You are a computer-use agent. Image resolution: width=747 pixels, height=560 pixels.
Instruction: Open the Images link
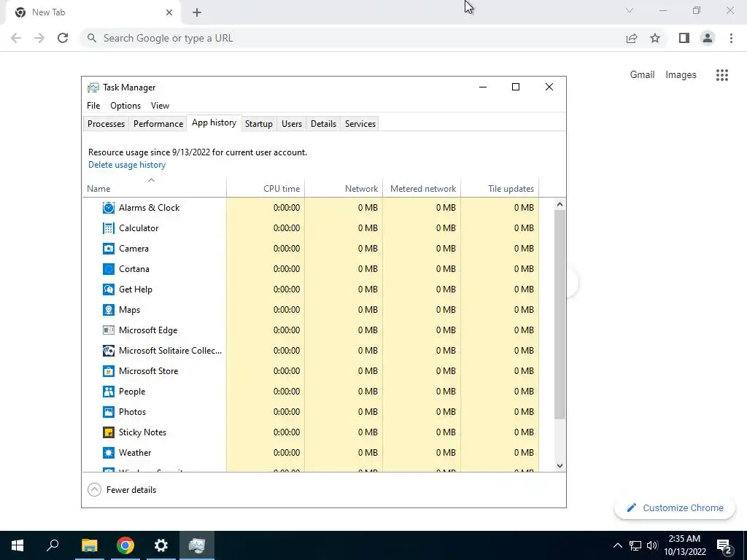pyautogui.click(x=681, y=75)
